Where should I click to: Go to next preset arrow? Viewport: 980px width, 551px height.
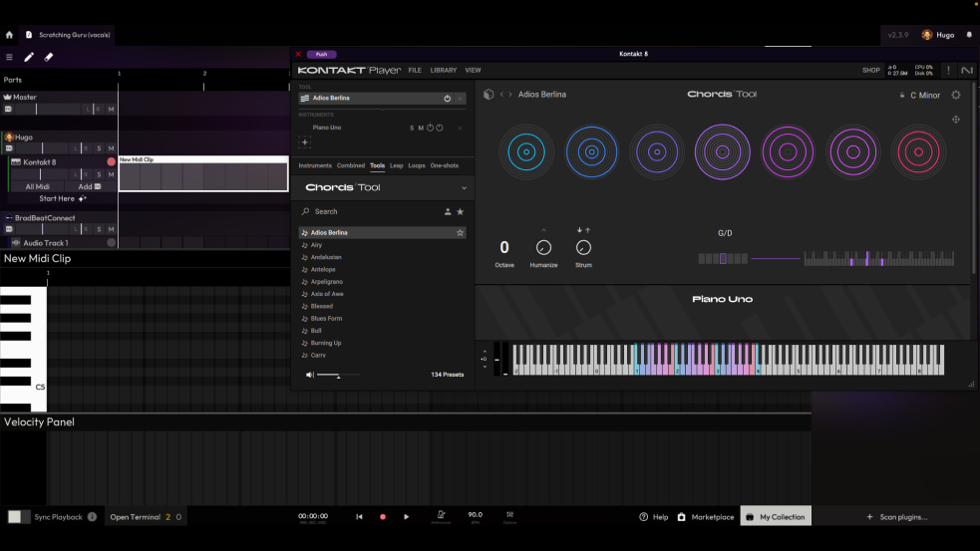[510, 95]
